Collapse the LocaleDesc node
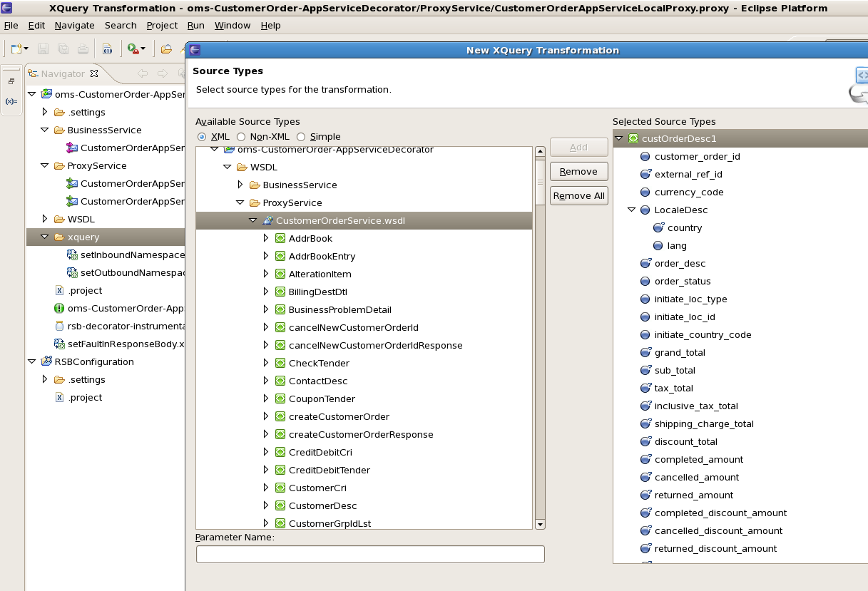This screenshot has width=868, height=591. (631, 210)
